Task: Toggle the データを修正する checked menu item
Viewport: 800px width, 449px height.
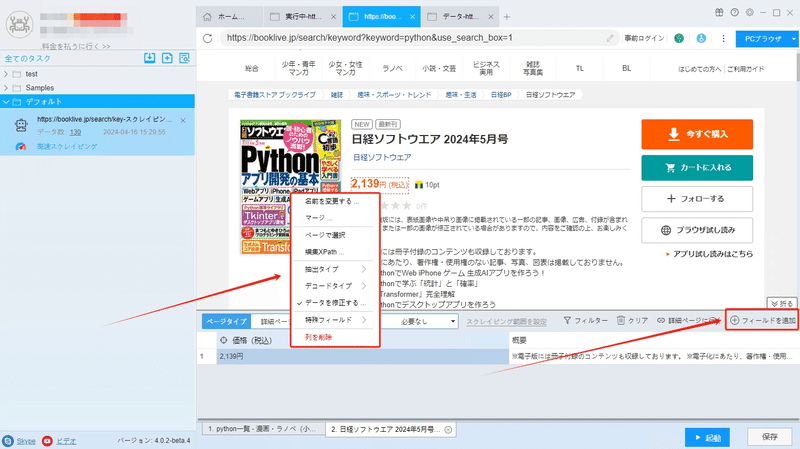Action: 334,303
